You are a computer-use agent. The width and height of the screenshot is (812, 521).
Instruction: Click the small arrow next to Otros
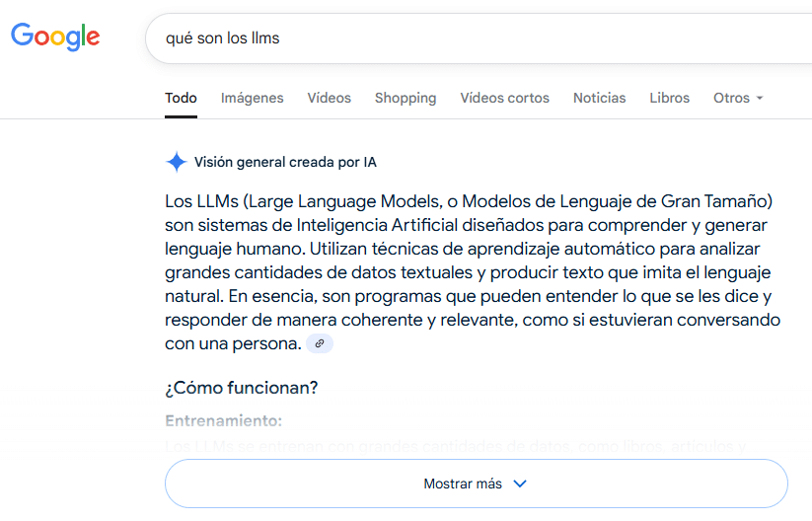point(760,99)
